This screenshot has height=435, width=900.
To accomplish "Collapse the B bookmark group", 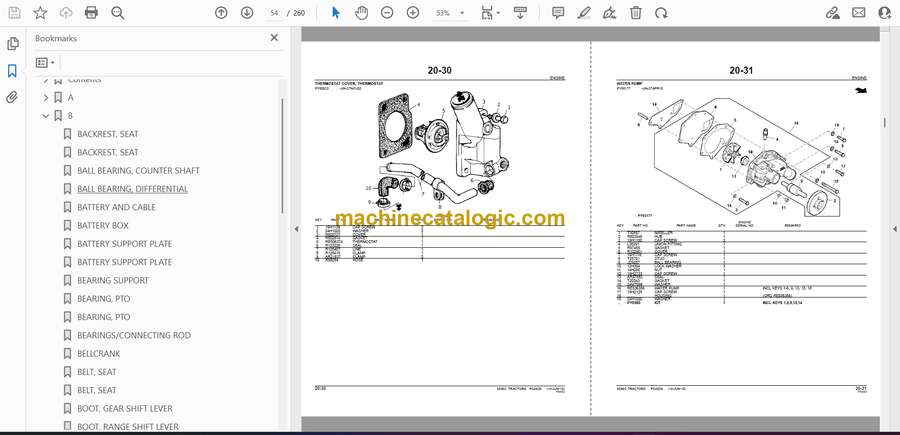I will 46,116.
